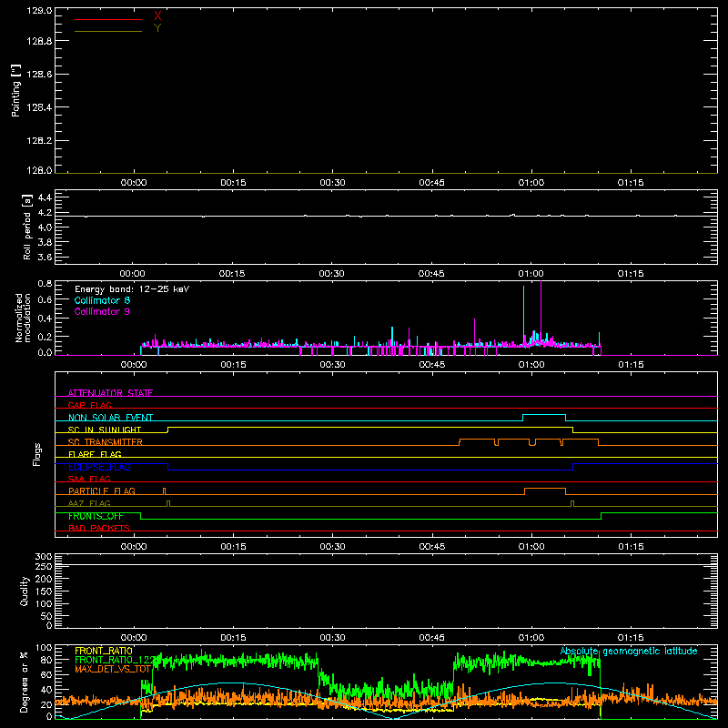The height and width of the screenshot is (728, 728).
Task: Click the 4.2 tick on Roll period axis
Action: coord(45,213)
